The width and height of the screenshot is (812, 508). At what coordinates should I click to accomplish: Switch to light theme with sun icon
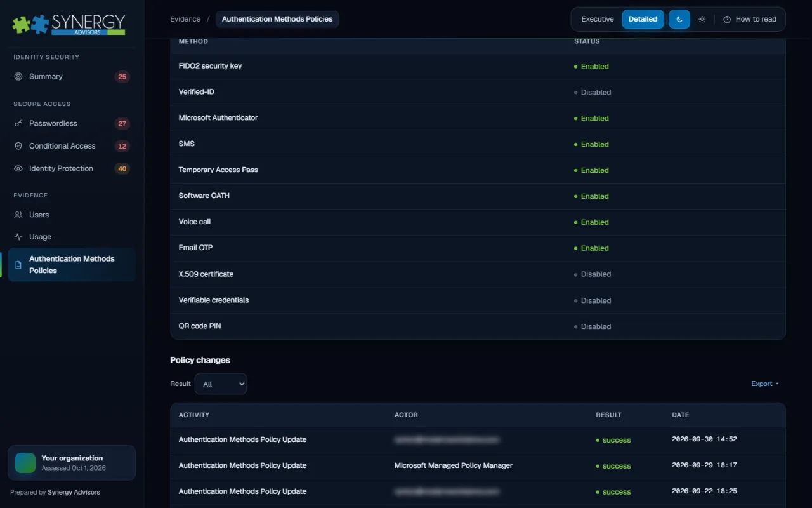pos(702,19)
